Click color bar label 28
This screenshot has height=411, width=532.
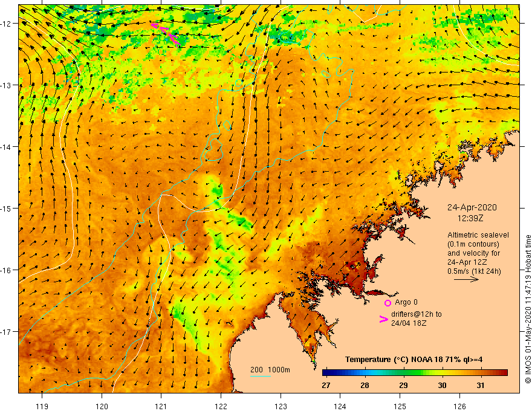click(365, 385)
